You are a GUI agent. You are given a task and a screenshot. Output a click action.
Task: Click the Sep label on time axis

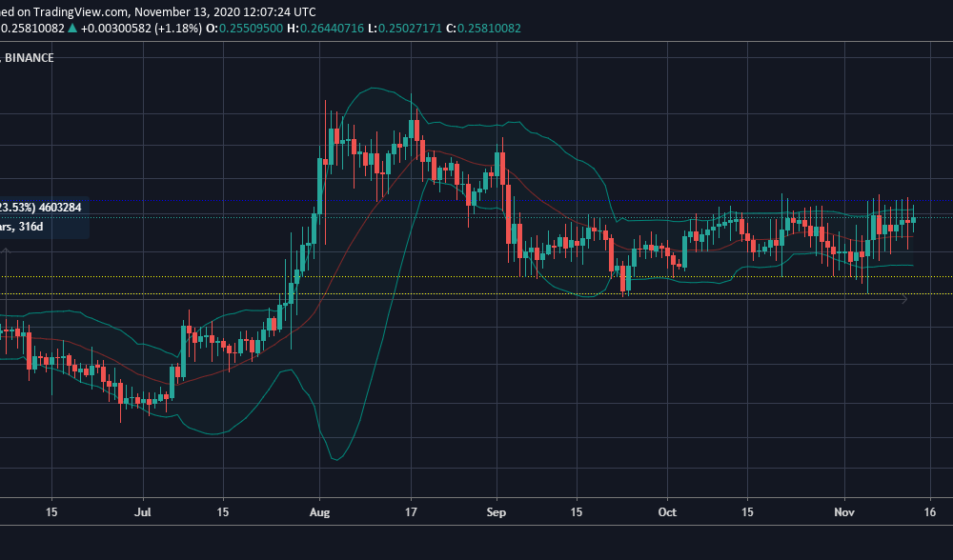(x=496, y=512)
